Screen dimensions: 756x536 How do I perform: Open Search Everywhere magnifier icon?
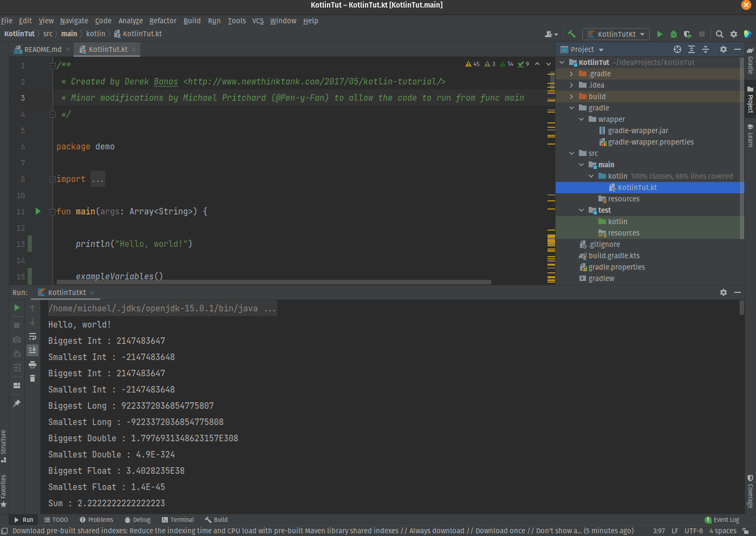click(x=720, y=34)
